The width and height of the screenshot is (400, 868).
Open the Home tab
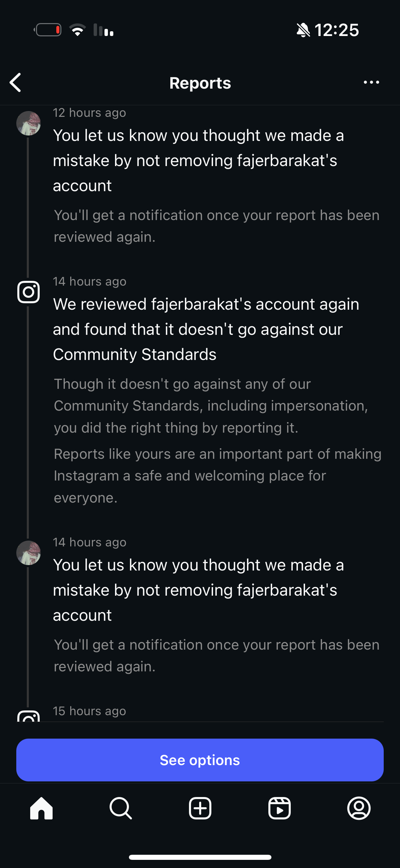[41, 808]
